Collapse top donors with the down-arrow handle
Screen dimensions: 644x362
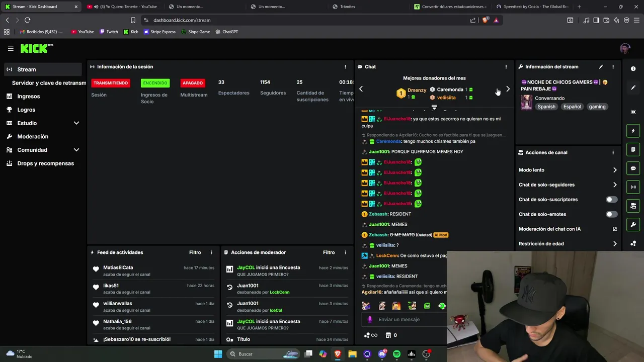tap(434, 107)
